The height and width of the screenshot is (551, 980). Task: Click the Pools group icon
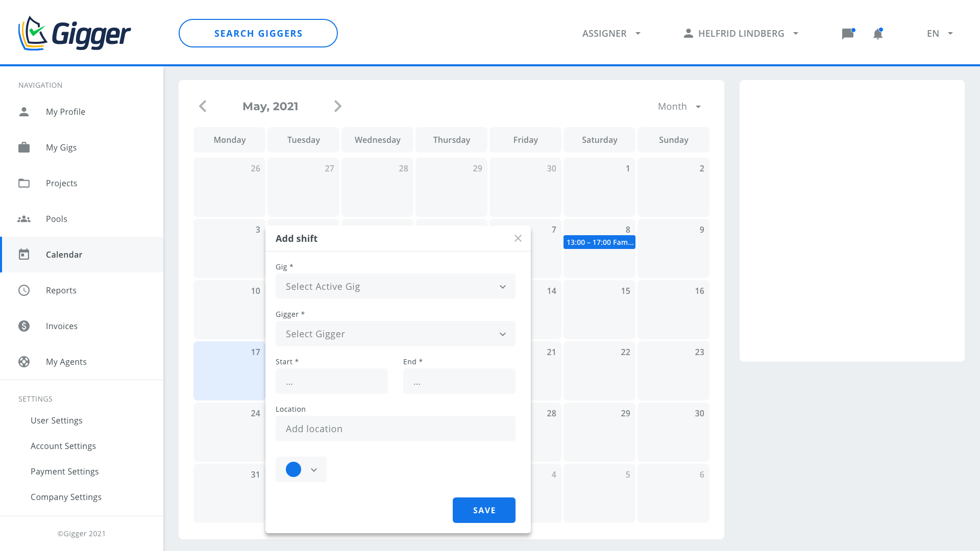pyautogui.click(x=24, y=219)
